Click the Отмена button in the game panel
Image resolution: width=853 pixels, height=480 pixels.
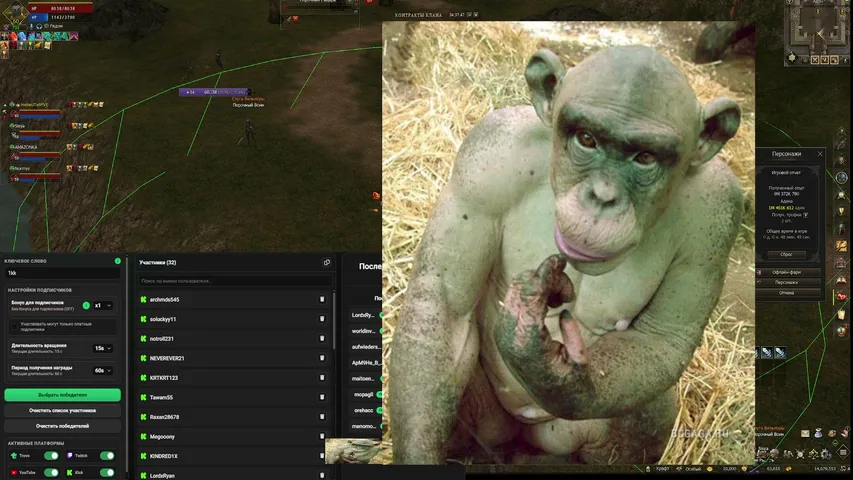[787, 293]
